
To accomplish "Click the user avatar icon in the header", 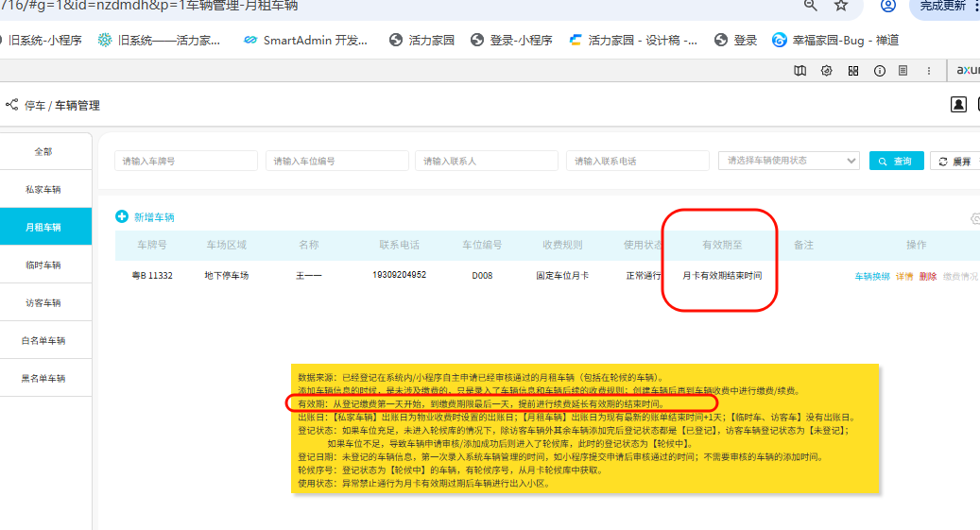I will tap(958, 104).
